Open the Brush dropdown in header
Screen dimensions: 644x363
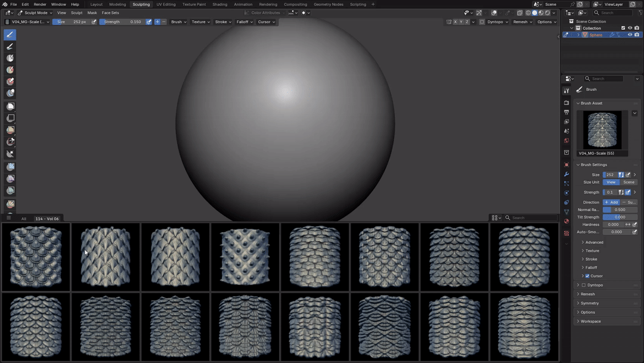pyautogui.click(x=179, y=21)
